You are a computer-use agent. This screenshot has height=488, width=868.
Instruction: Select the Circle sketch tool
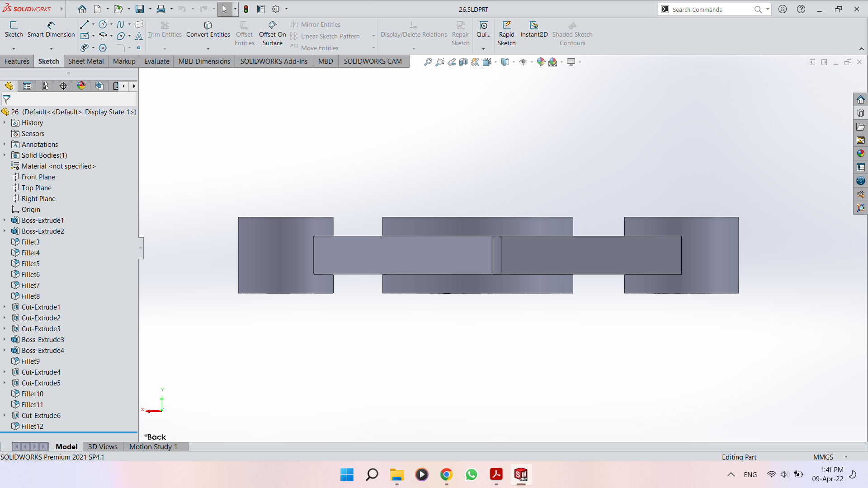[x=103, y=24]
